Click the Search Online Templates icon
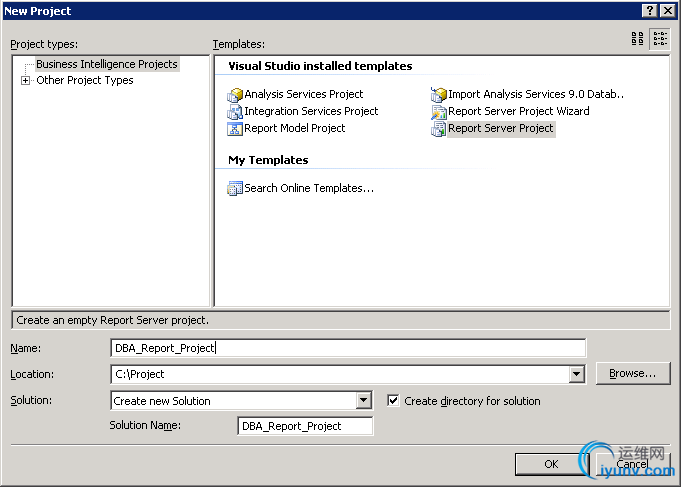Image resolution: width=681 pixels, height=487 pixels. 235,189
